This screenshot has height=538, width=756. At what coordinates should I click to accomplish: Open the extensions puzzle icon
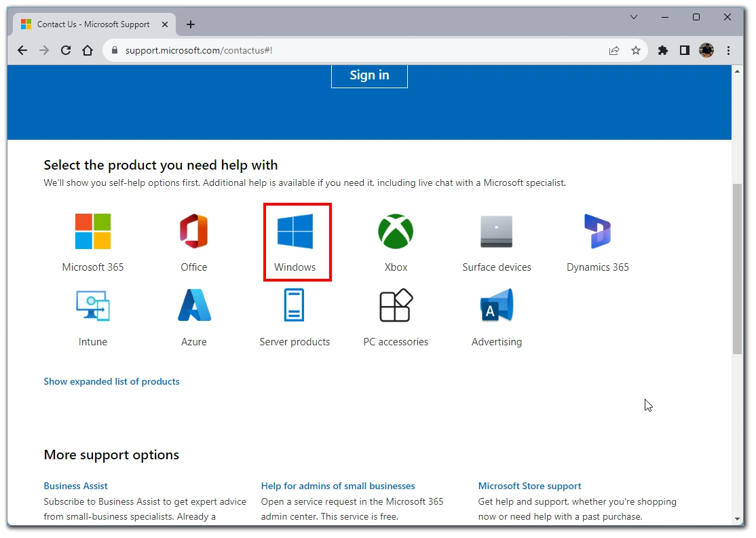(663, 50)
